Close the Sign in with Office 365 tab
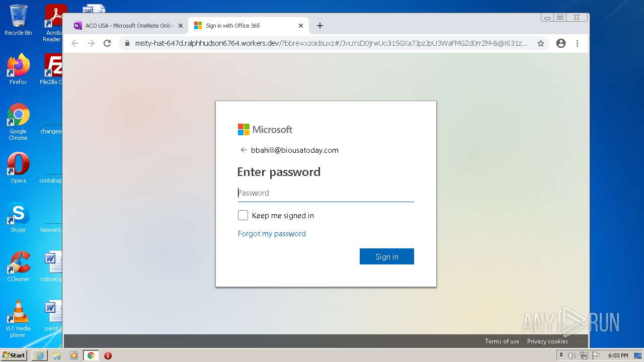644x362 pixels. point(301,26)
